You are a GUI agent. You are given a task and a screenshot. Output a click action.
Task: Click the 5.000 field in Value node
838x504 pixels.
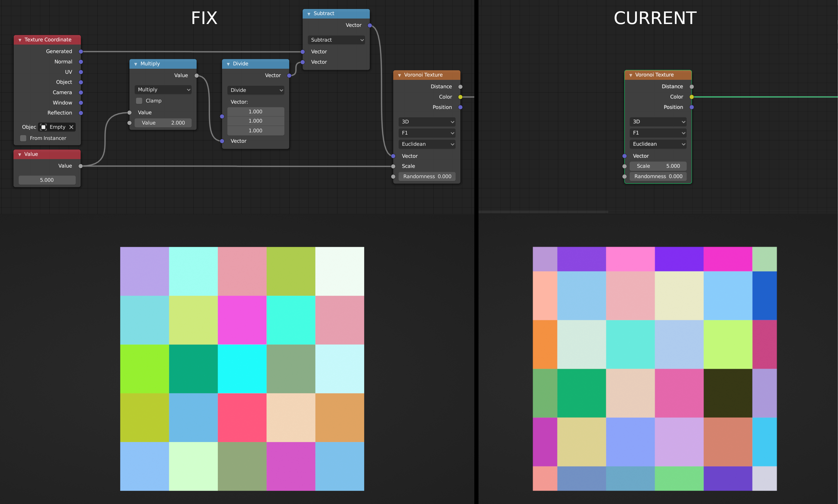(x=47, y=180)
